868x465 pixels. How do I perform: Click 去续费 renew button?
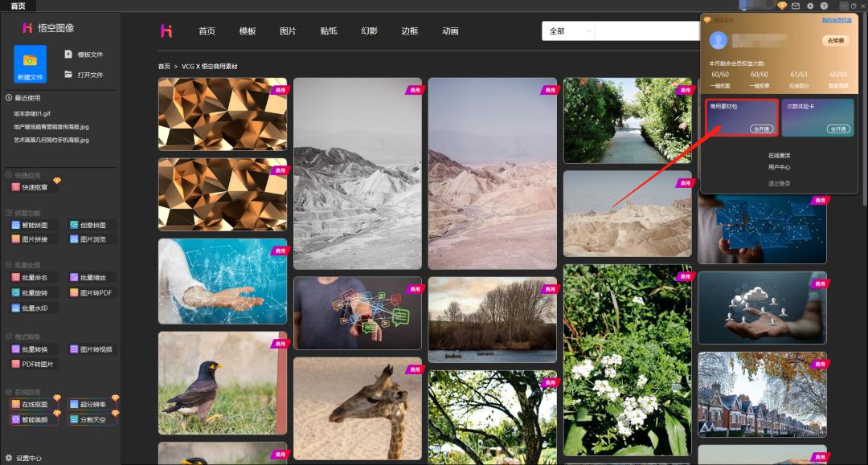click(x=835, y=40)
